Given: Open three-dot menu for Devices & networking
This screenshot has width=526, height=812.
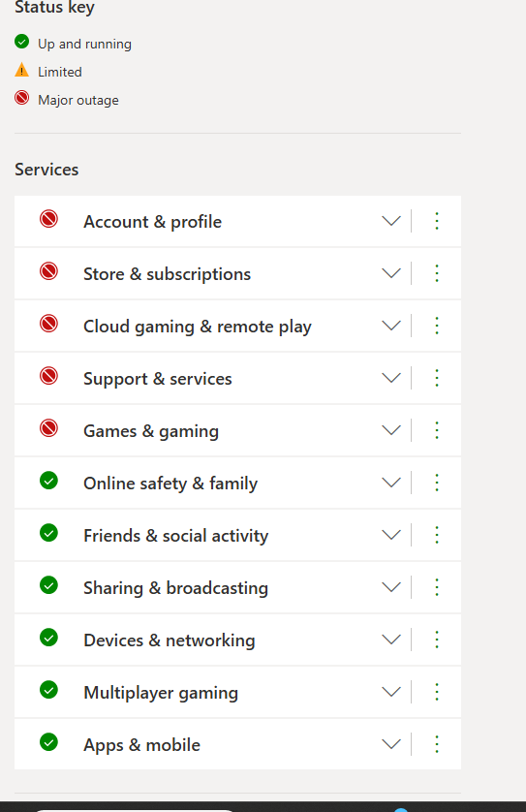Looking at the screenshot, I should [437, 640].
